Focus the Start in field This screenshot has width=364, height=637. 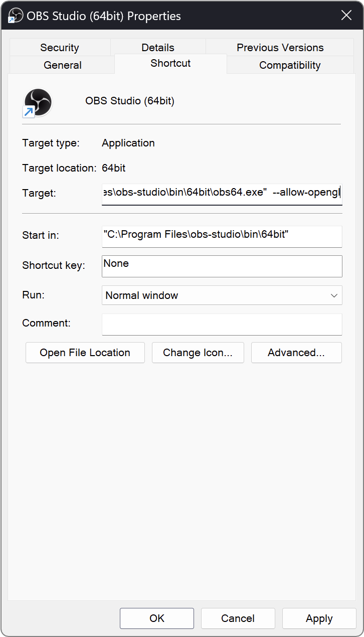pyautogui.click(x=222, y=235)
